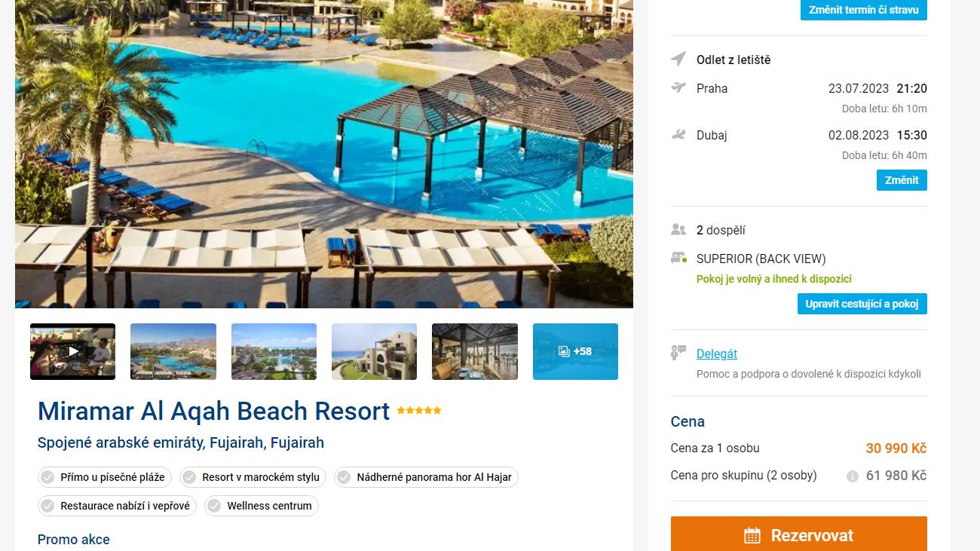Click 'Upravit cestující a pokoj' button
The image size is (980, 551).
click(862, 304)
